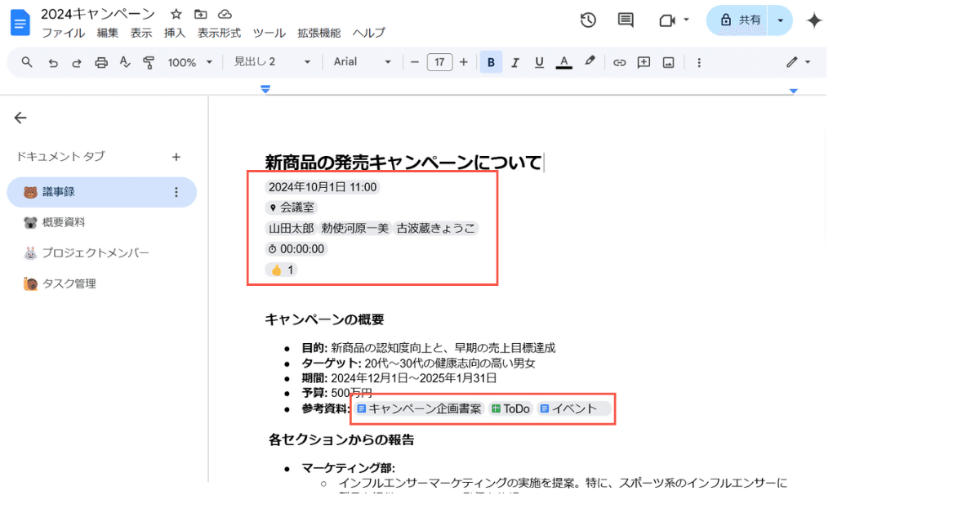980x513 pixels.
Task: Add a new document tab with plus
Action: [x=176, y=157]
